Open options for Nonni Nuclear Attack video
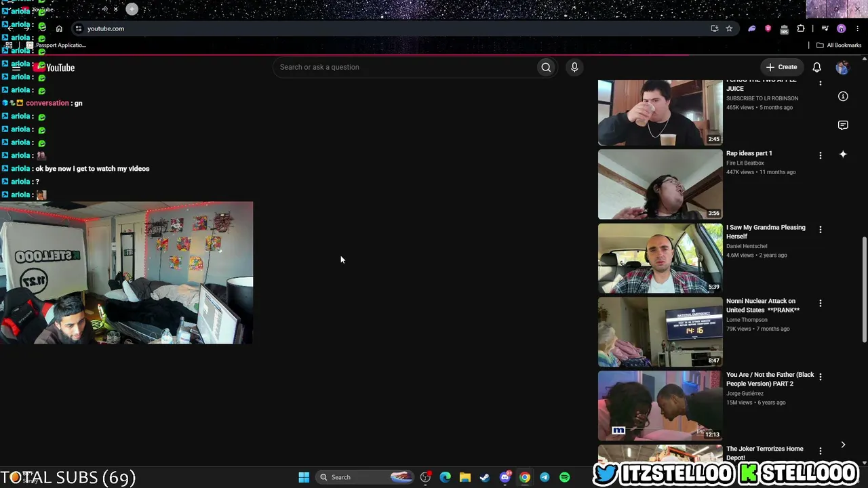This screenshot has width=868, height=488. pos(821,303)
